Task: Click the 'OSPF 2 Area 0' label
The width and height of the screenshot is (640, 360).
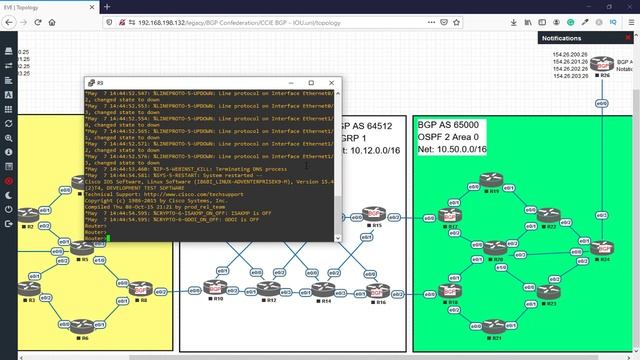Action: tap(448, 137)
